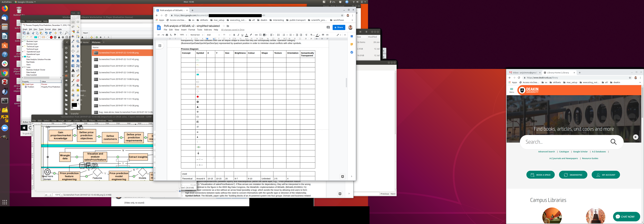Click GIMP black foreground color swatch
The image size is (644, 224).
(x=74, y=105)
